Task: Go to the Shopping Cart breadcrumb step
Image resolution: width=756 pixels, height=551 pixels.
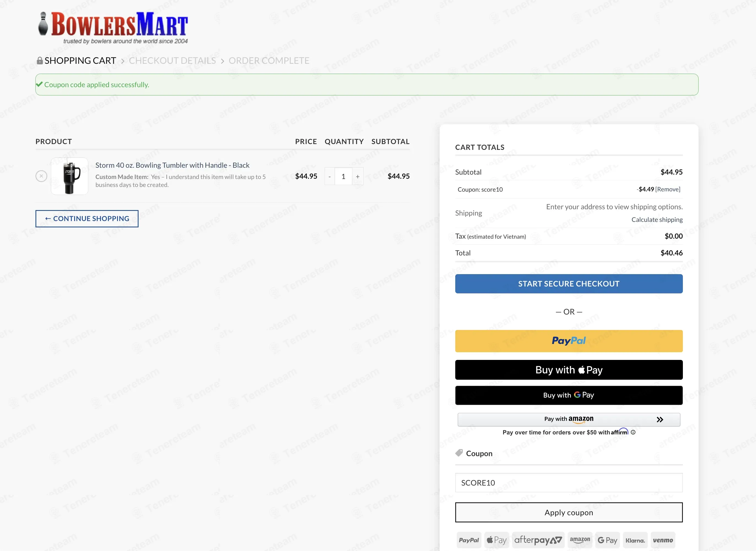Action: pyautogui.click(x=80, y=61)
